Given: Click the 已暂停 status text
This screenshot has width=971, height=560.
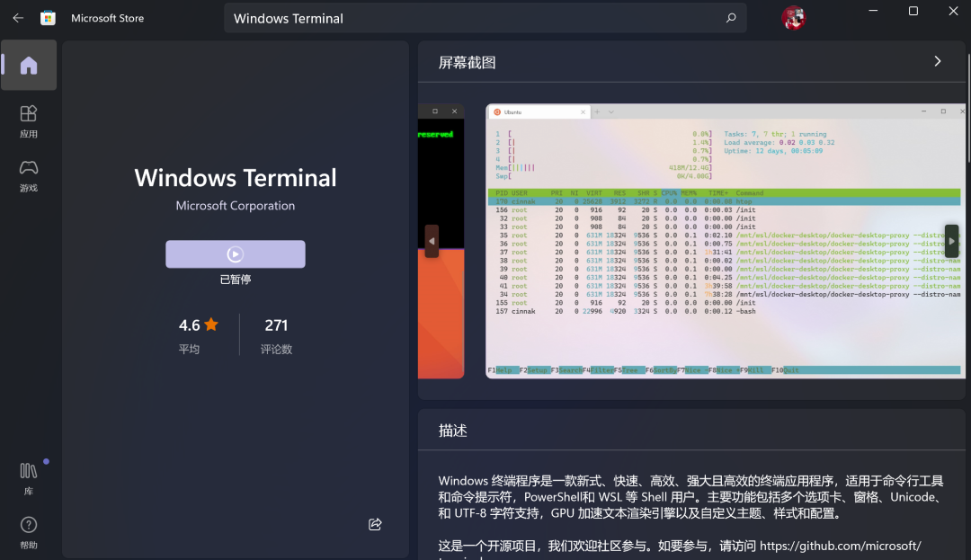Looking at the screenshot, I should pyautogui.click(x=236, y=279).
